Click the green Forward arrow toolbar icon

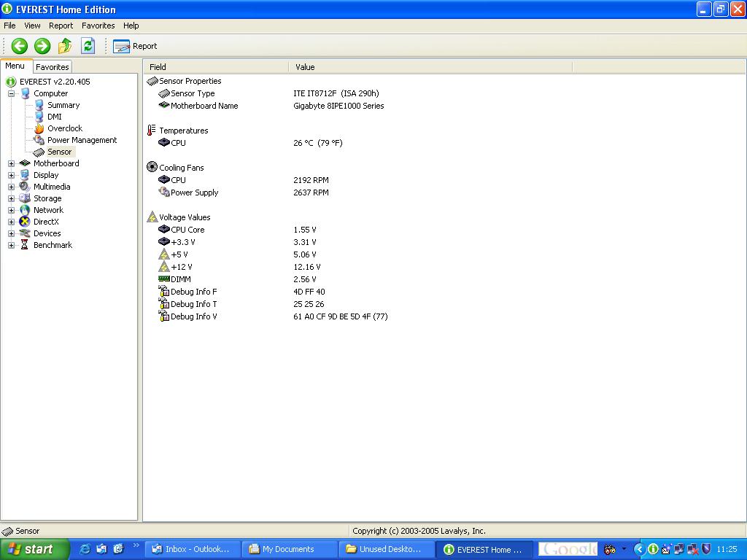click(x=42, y=46)
